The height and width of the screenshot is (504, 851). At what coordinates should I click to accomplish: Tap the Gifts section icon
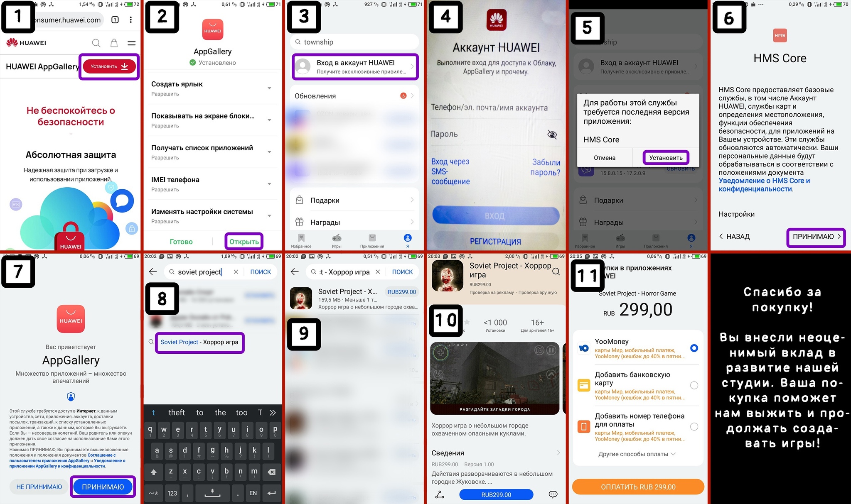(299, 201)
